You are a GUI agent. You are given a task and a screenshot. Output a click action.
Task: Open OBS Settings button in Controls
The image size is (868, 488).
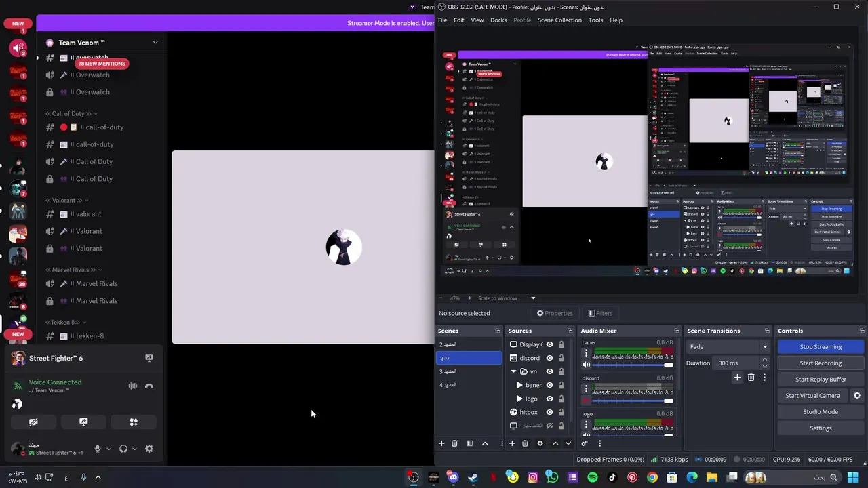click(821, 428)
